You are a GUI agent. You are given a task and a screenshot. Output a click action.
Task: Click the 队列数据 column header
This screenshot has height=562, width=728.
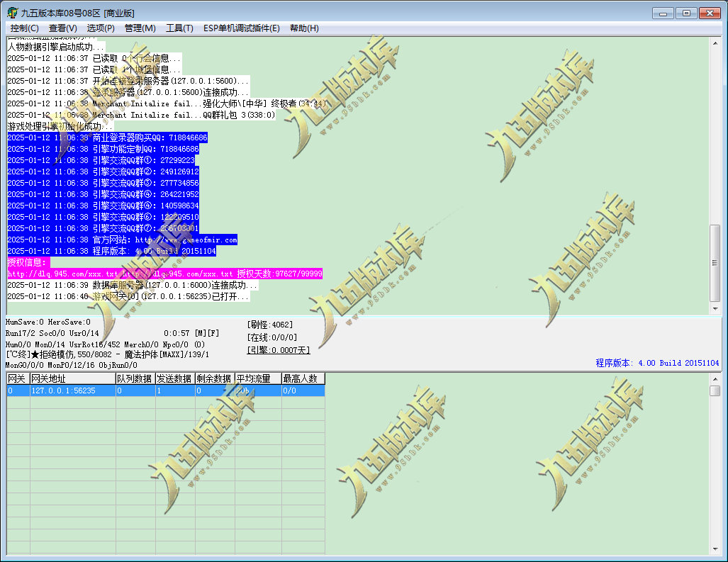point(135,378)
